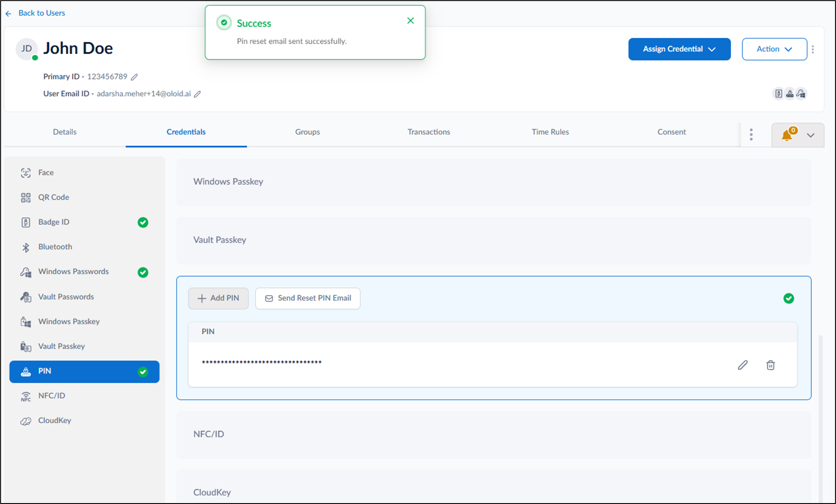Image resolution: width=836 pixels, height=504 pixels.
Task: Edit the Primary ID with the pencil icon
Action: 134,77
